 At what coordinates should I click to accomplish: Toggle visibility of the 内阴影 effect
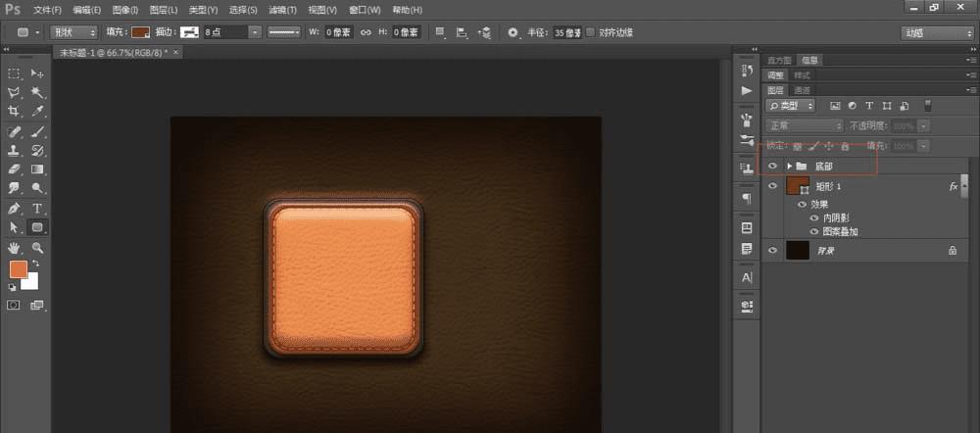[814, 218]
